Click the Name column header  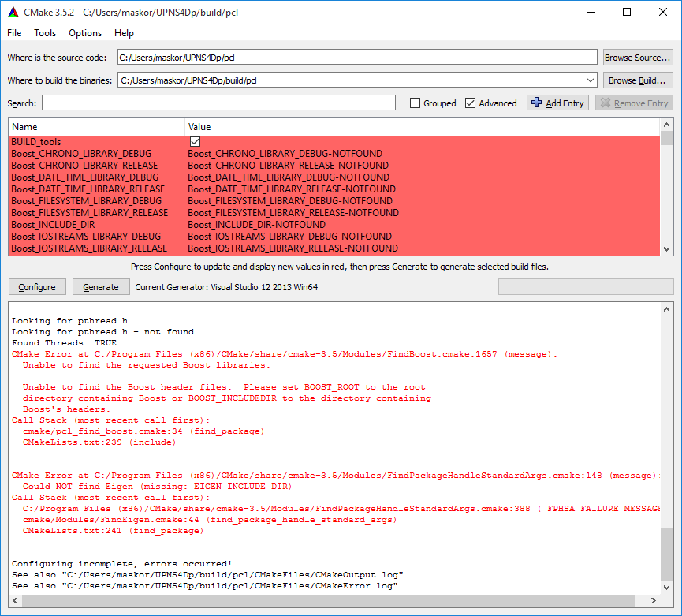(x=96, y=127)
